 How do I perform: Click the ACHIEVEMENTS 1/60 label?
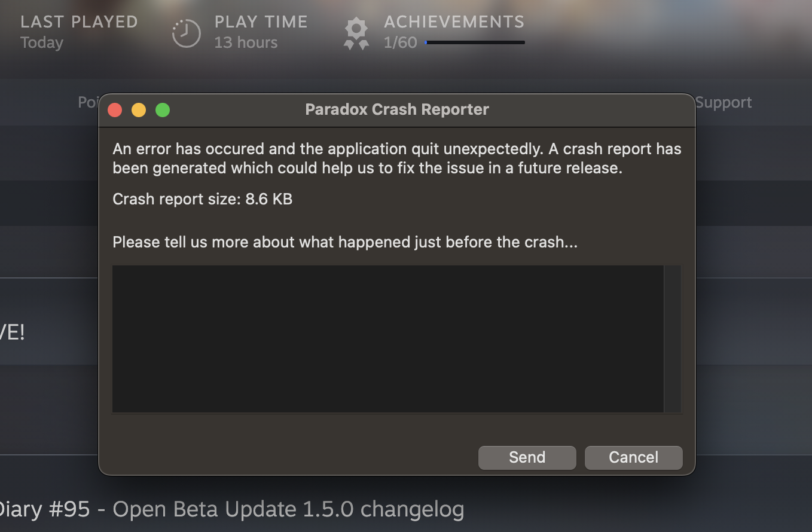pos(454,32)
